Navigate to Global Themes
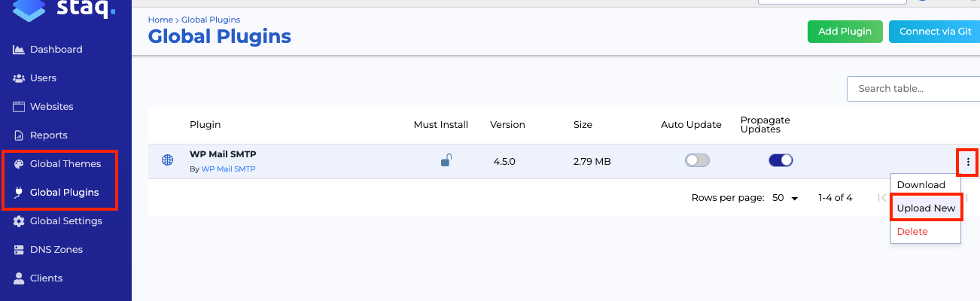This screenshot has width=980, height=301. 65,164
